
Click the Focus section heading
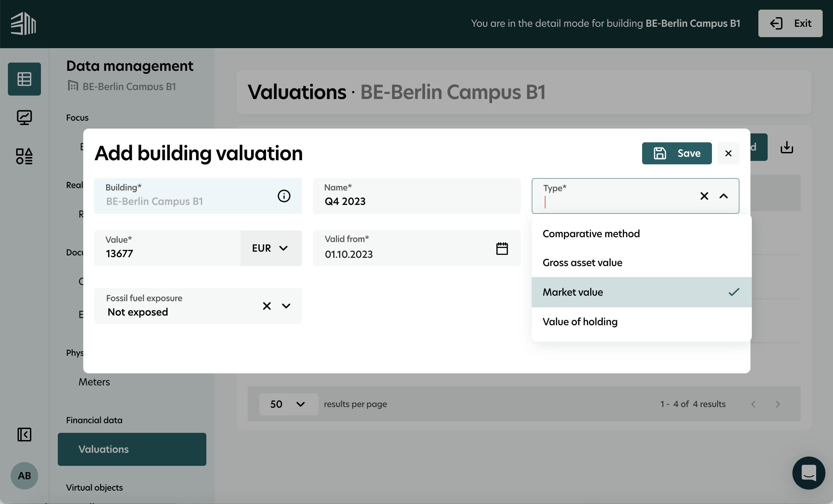[x=77, y=118]
